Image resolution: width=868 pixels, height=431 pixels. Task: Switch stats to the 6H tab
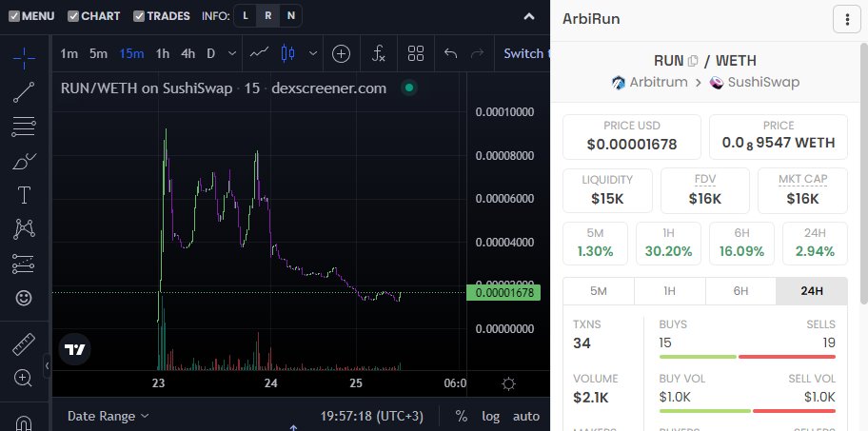[x=740, y=291]
